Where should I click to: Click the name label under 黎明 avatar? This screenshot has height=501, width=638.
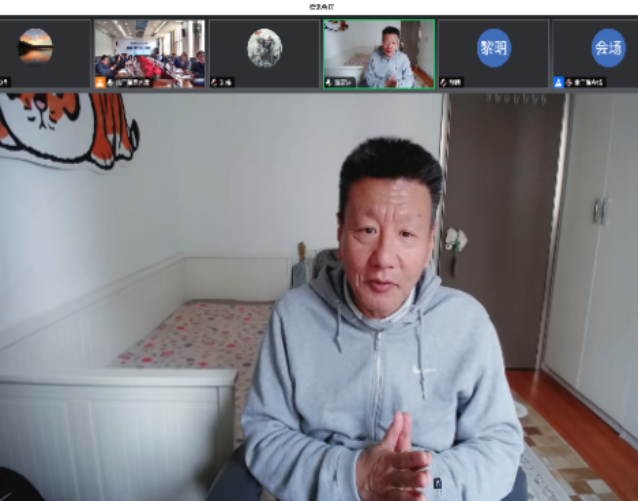point(456,82)
